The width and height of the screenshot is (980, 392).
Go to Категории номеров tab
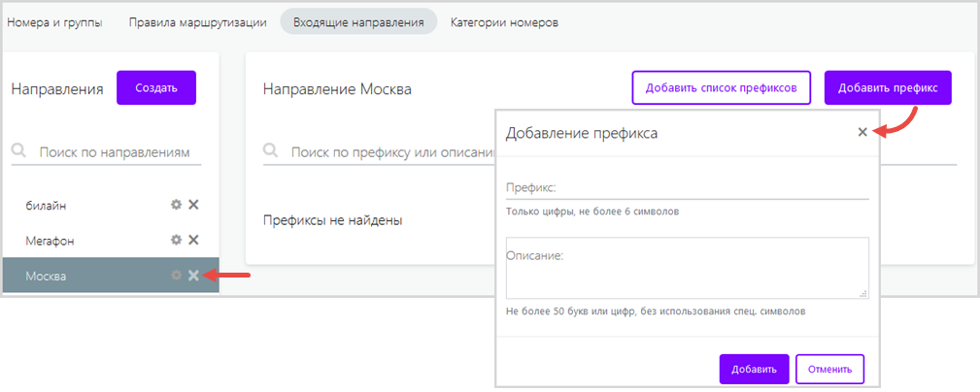pos(504,21)
